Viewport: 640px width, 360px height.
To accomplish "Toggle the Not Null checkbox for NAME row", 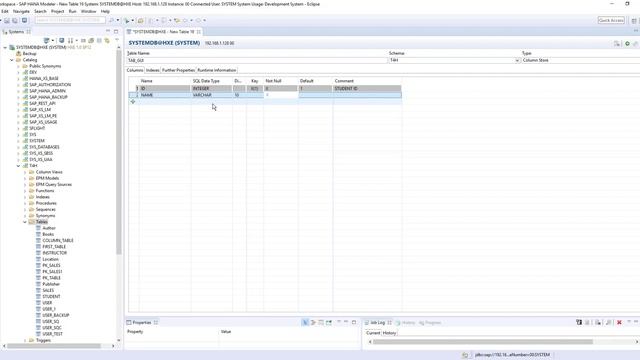I will pos(267,95).
